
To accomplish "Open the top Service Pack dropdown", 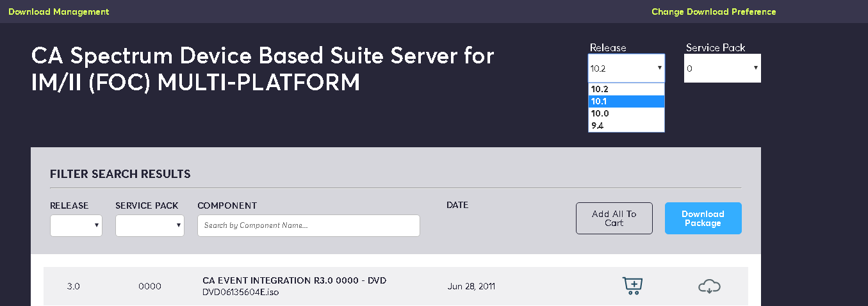I will click(x=722, y=68).
